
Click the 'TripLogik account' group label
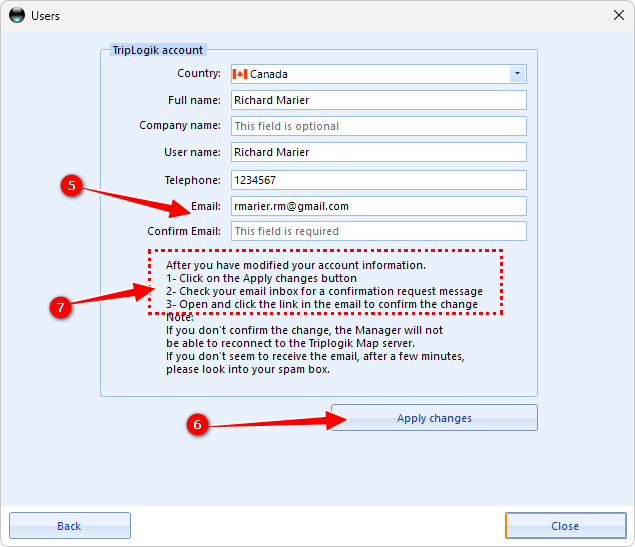(158, 50)
